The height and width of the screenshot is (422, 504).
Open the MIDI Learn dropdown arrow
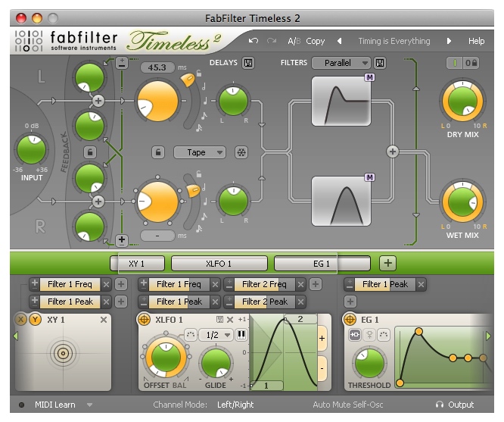click(89, 405)
